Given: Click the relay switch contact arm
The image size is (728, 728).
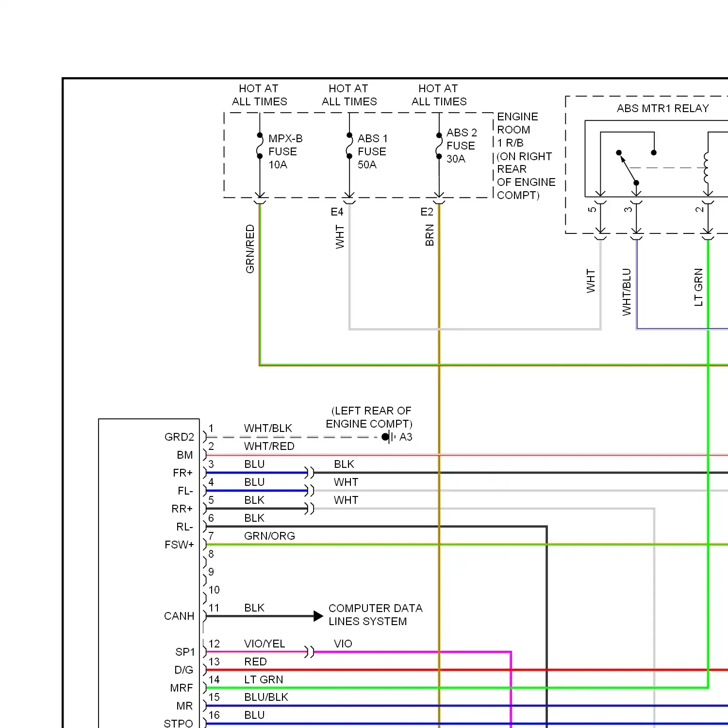Looking at the screenshot, I should pyautogui.click(x=628, y=167).
